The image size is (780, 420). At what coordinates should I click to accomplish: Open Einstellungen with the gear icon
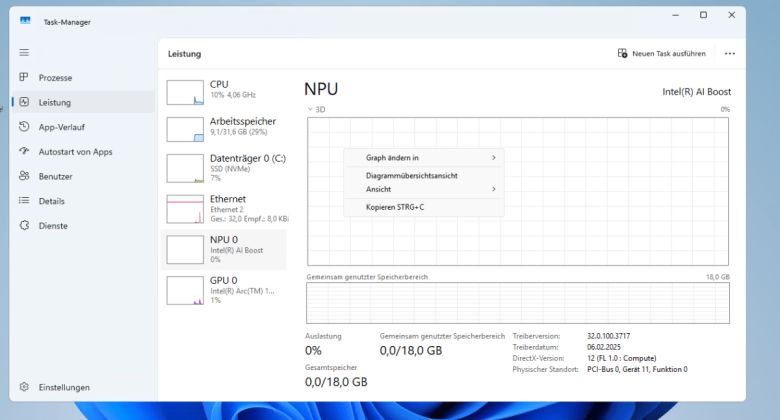24,387
